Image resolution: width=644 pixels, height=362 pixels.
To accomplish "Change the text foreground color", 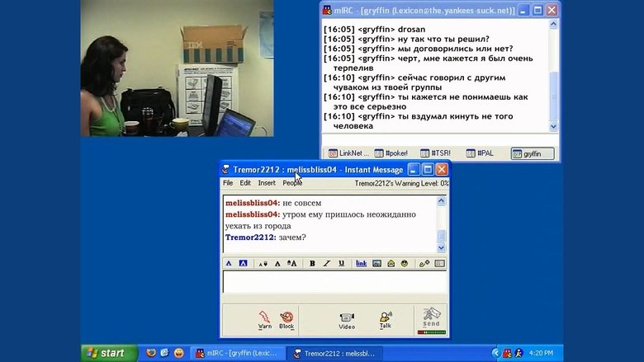I will click(x=230, y=263).
